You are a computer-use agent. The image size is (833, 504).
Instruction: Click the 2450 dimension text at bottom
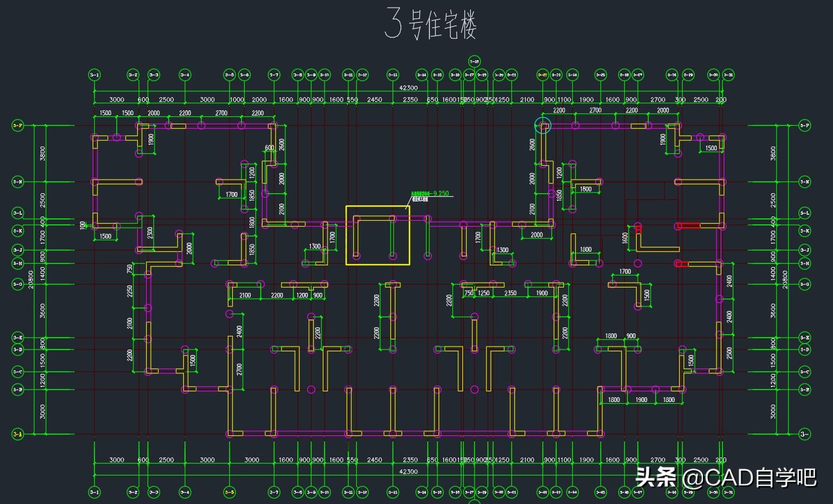click(375, 460)
